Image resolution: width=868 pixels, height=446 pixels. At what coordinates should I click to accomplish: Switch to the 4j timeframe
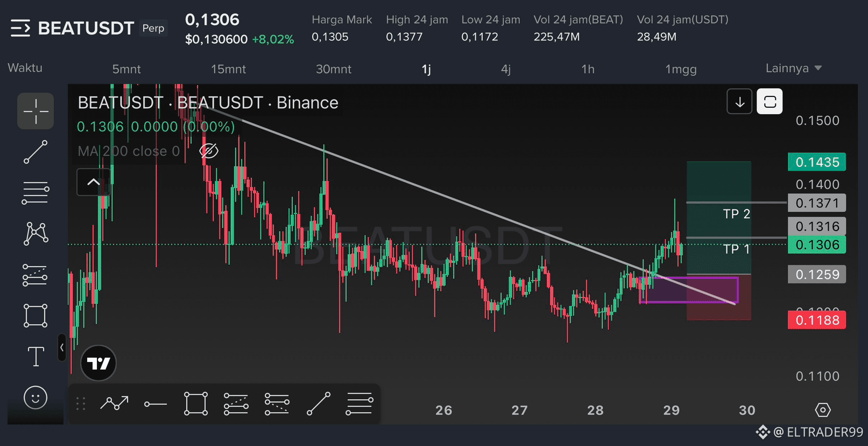506,69
